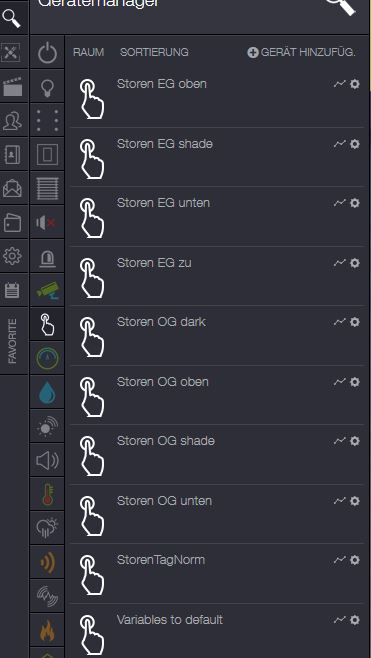The height and width of the screenshot is (658, 371).
Task: Click the alarm siren category icon
Action: [47, 256]
